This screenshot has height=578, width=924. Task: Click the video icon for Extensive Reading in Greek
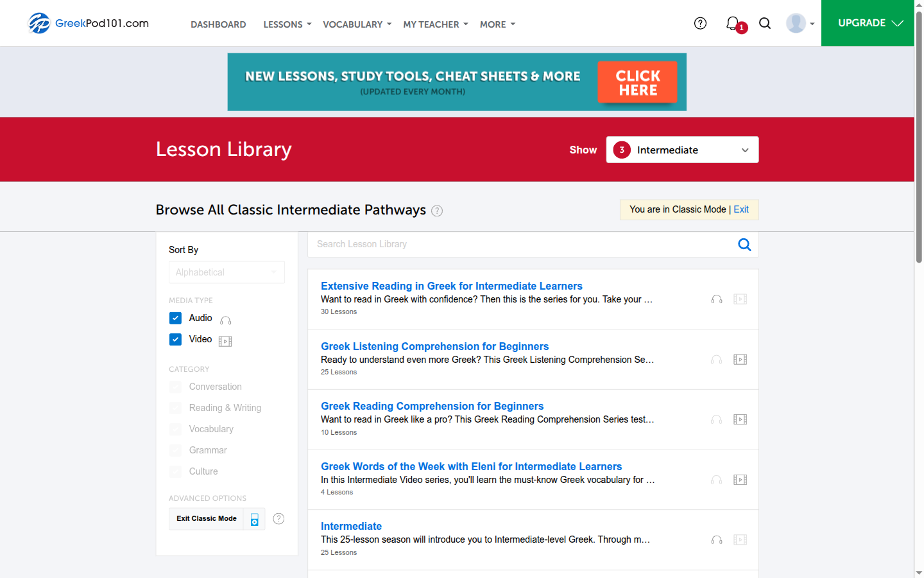point(740,299)
